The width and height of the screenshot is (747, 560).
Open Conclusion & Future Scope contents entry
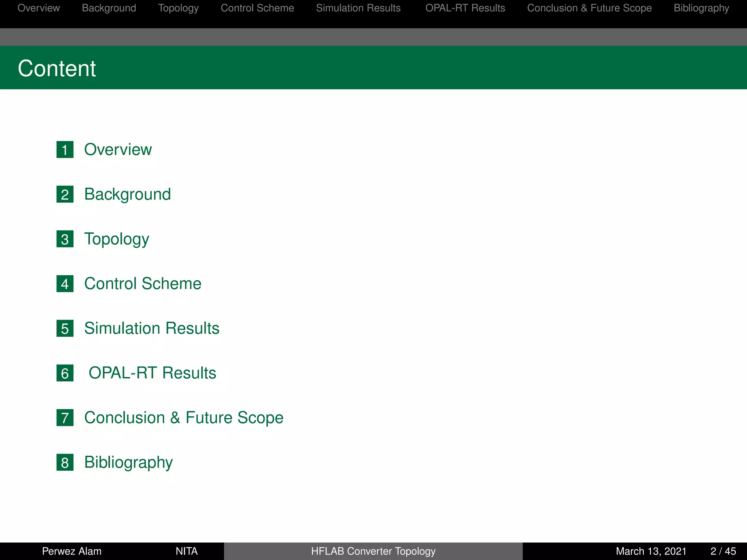(x=184, y=418)
